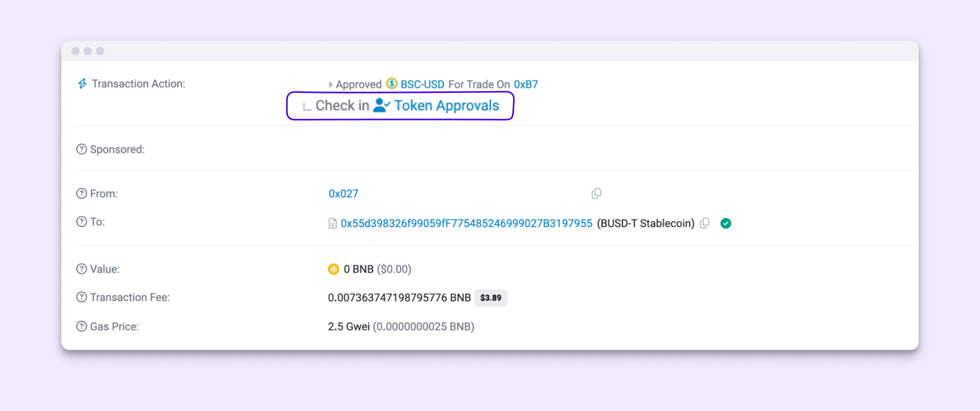Select the BUSD-T Stablecoin label

click(x=646, y=223)
